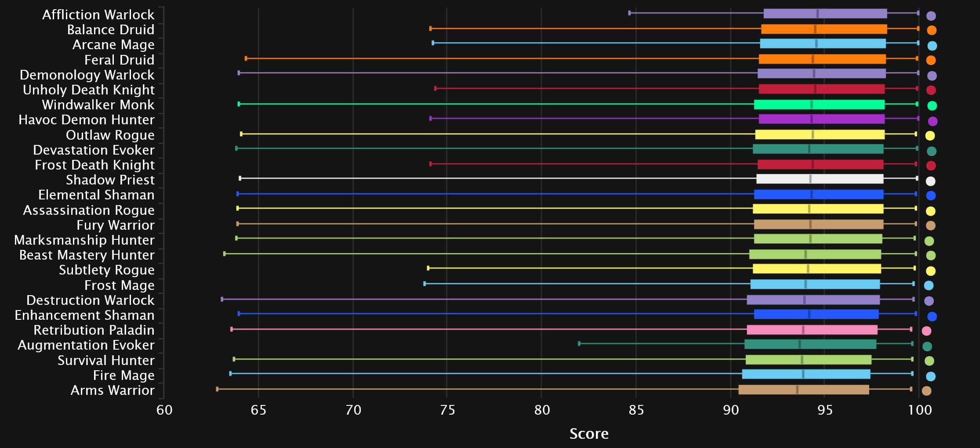Select the Retribution Paladin label
This screenshot has width=980, height=448.
click(x=94, y=330)
